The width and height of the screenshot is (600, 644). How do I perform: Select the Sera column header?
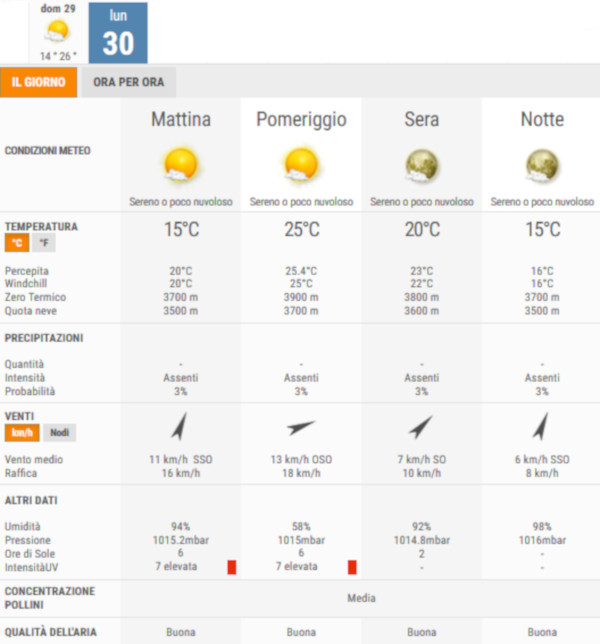[x=422, y=120]
